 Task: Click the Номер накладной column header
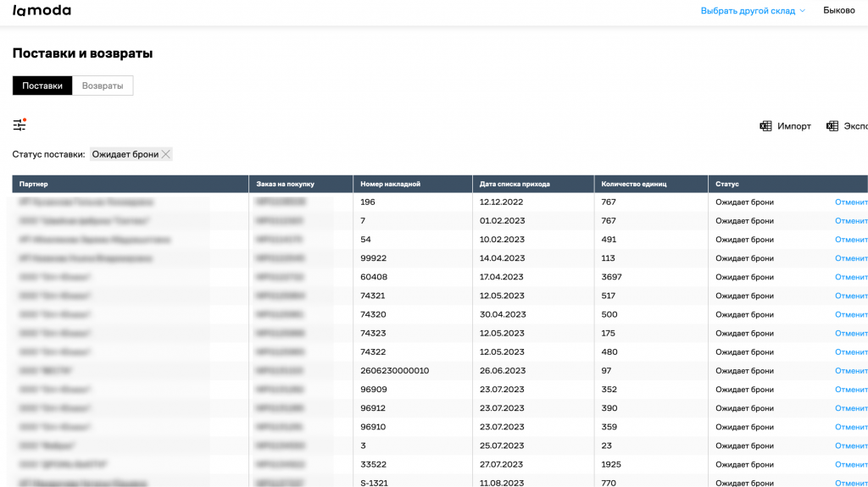coord(390,184)
